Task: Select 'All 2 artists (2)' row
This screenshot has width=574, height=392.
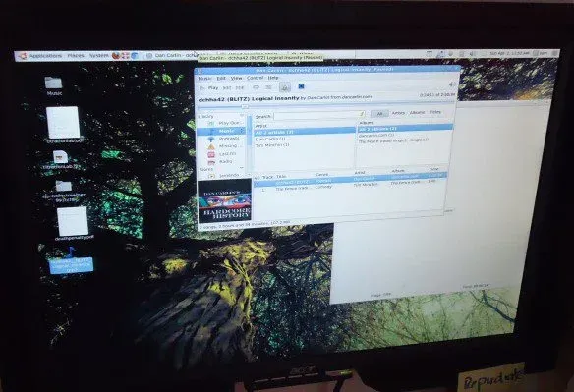Action: tap(305, 132)
